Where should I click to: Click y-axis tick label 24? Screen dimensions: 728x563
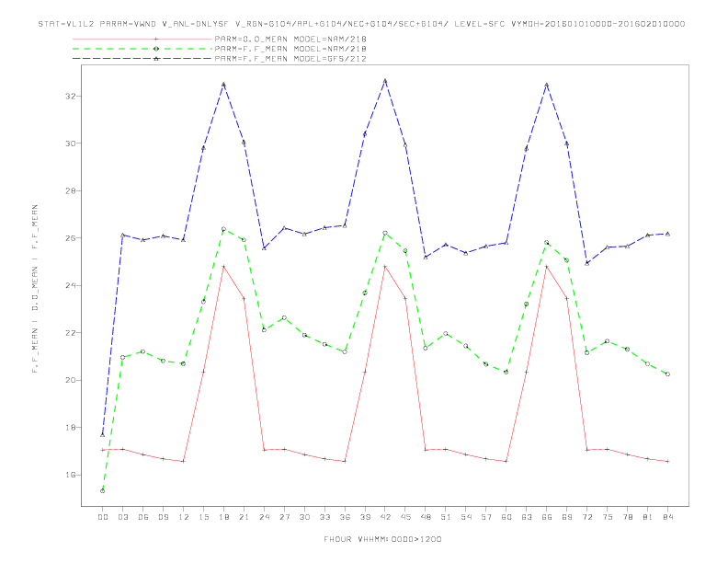click(x=70, y=286)
